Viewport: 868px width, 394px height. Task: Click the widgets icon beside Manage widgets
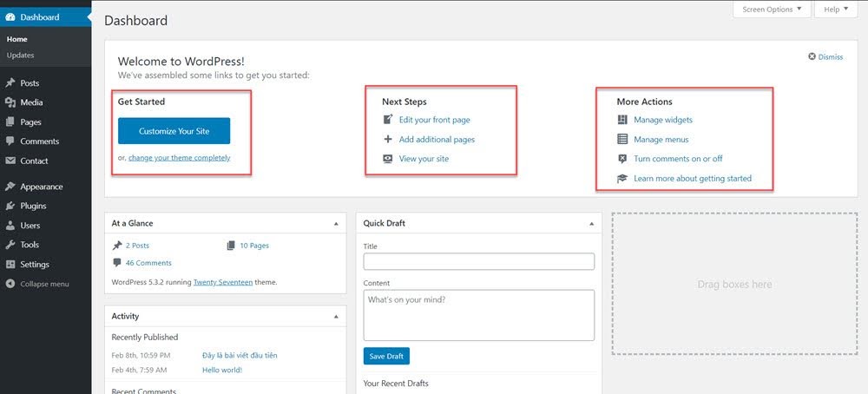click(622, 120)
